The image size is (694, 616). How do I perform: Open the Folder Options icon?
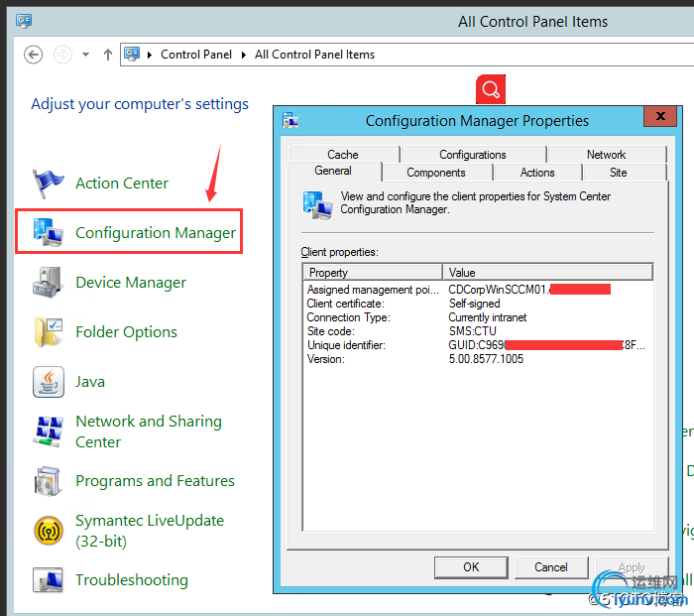coord(48,331)
